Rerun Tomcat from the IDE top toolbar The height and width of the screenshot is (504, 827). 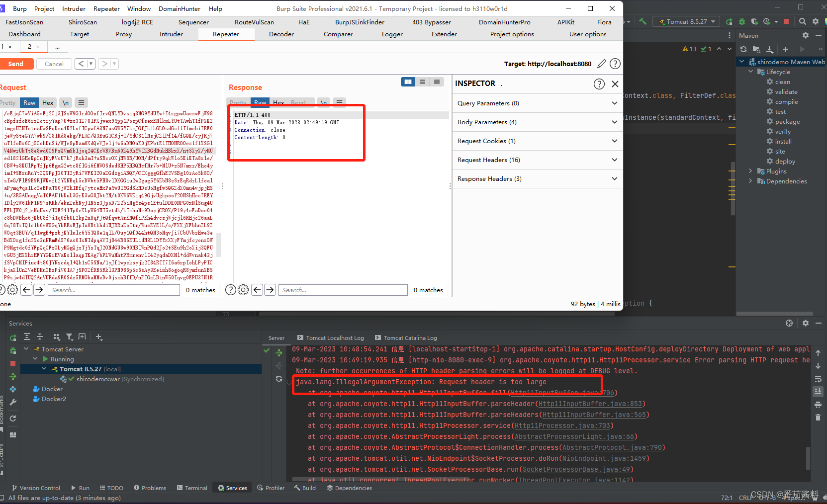pyautogui.click(x=729, y=22)
